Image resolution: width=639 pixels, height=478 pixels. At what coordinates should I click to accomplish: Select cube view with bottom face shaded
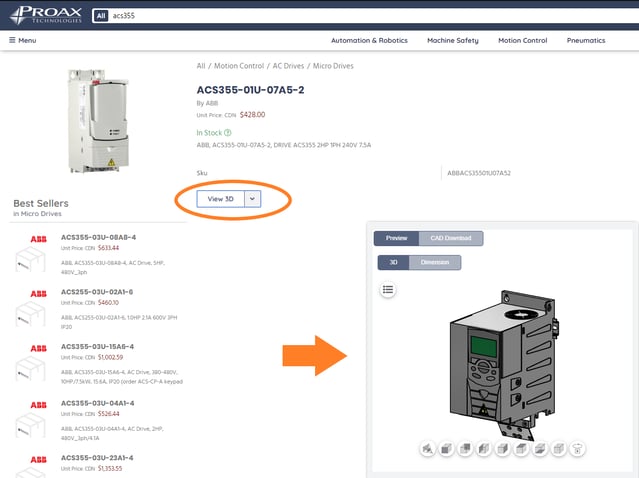540,449
